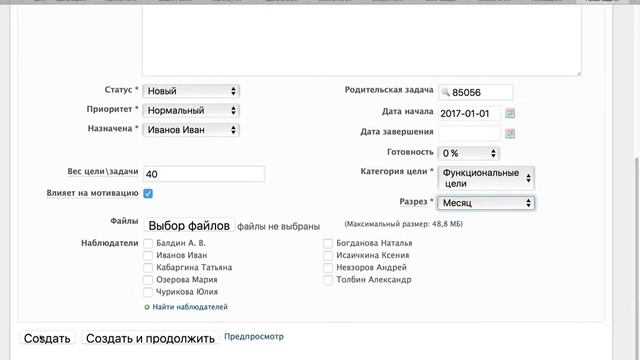Image resolution: width=640 pixels, height=360 pixels.
Task: Toggle the Влияет на мотивацию checkbox
Action: [x=148, y=193]
